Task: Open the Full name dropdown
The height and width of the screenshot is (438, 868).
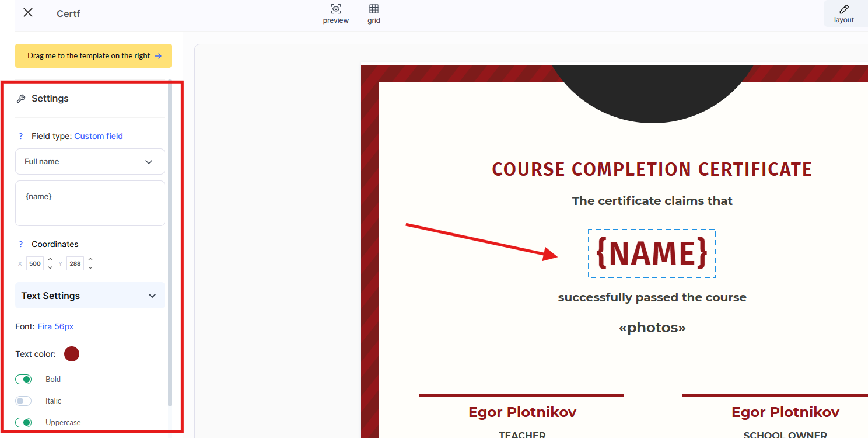Action: tap(90, 161)
